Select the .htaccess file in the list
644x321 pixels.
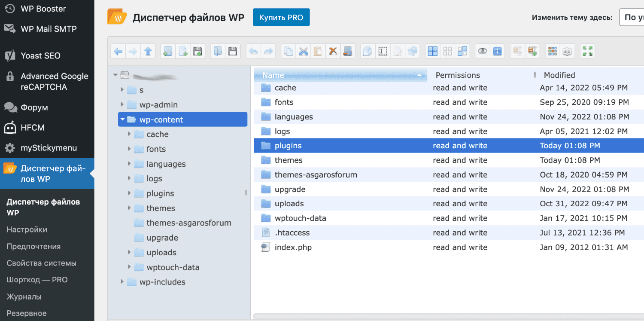(449, 232)
